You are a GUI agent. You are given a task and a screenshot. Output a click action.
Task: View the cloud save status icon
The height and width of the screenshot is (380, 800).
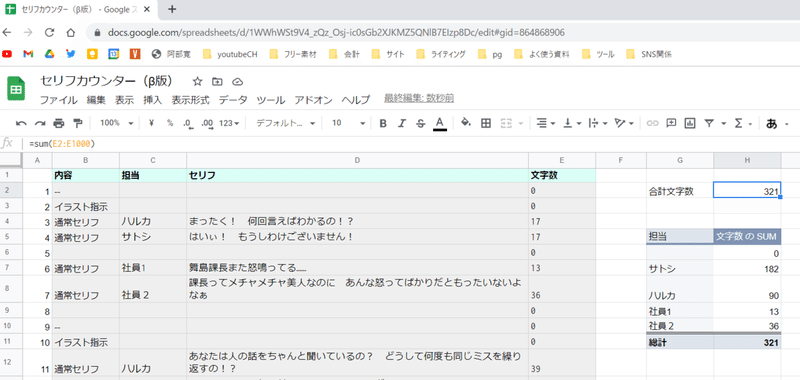point(237,82)
